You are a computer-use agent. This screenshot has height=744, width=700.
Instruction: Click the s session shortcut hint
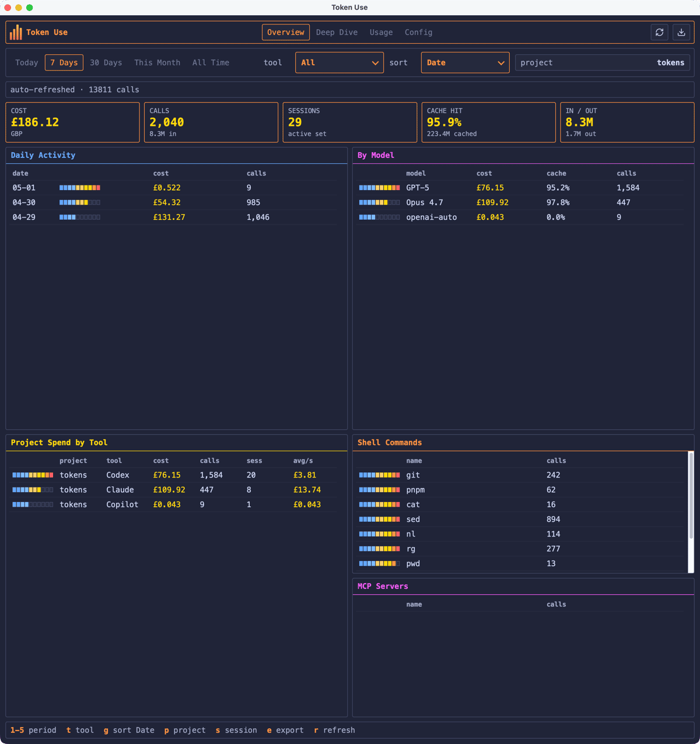click(236, 730)
